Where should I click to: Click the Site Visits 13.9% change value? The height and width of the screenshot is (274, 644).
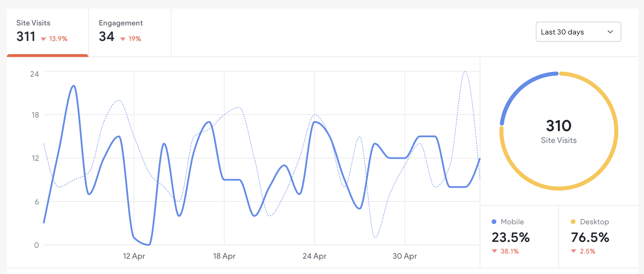58,39
